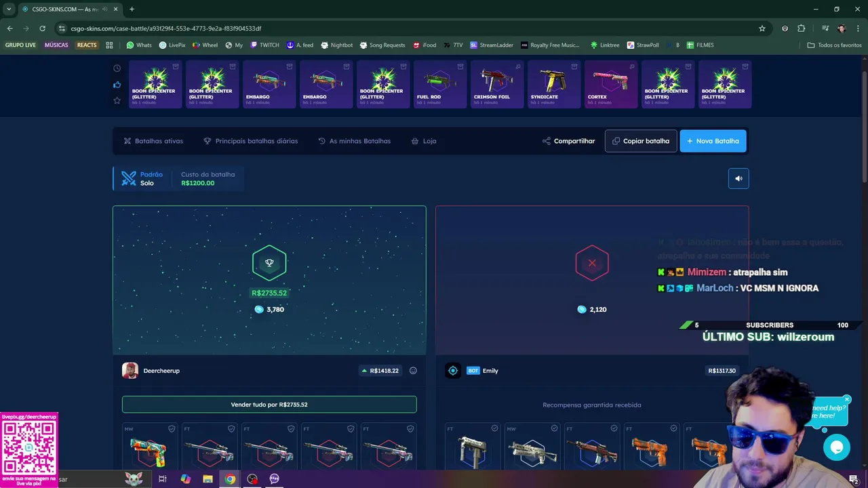Open the Whats bookmark

coord(139,45)
